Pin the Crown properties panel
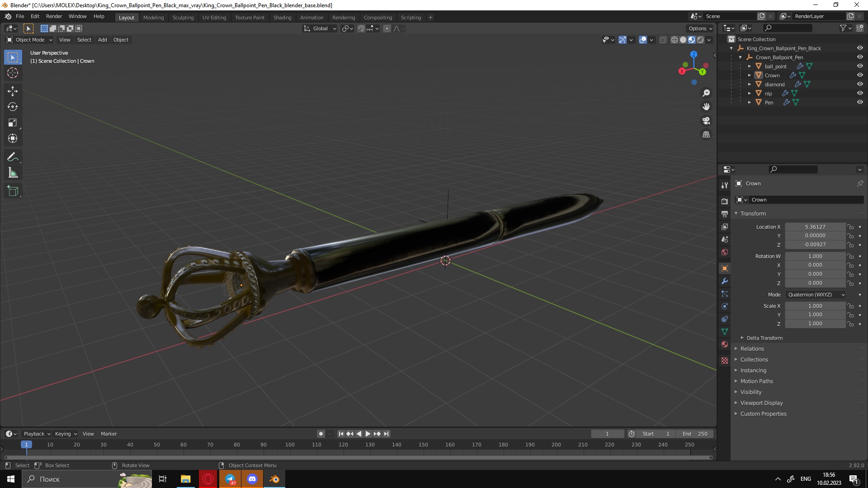 (860, 183)
